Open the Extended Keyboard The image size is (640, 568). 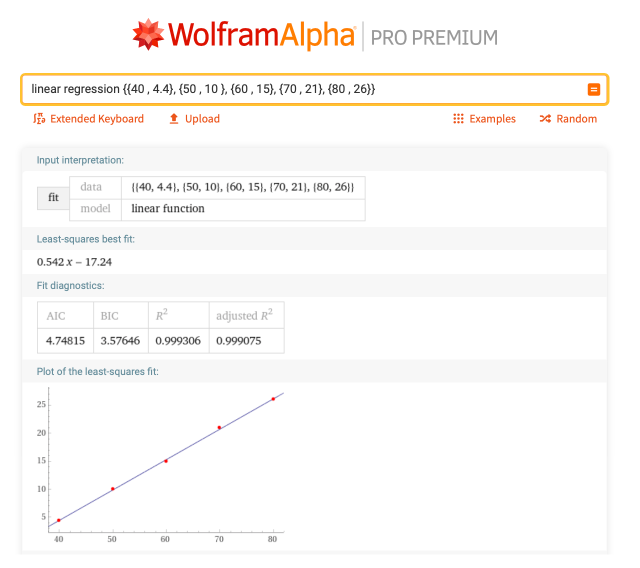[89, 119]
